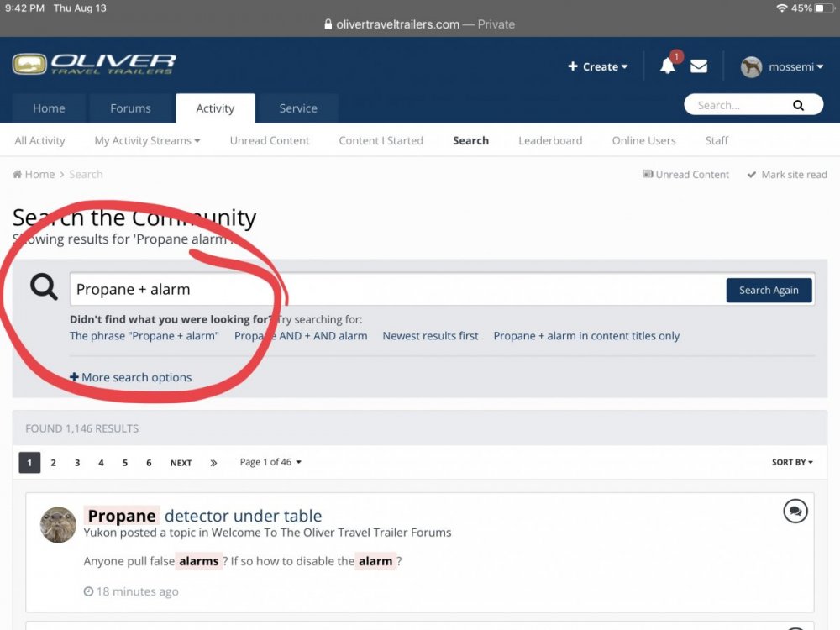
Task: Click the magnifier icon in header search
Action: [798, 106]
